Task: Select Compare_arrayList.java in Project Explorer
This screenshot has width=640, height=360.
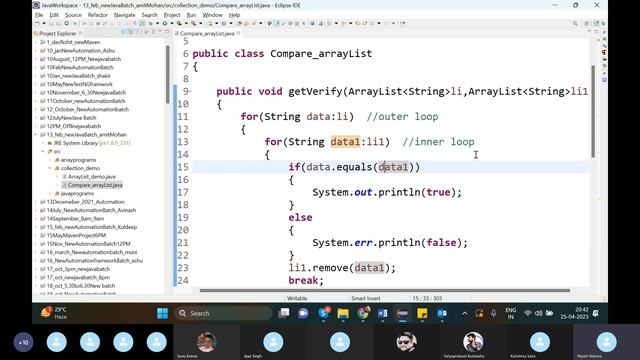Action: point(95,185)
